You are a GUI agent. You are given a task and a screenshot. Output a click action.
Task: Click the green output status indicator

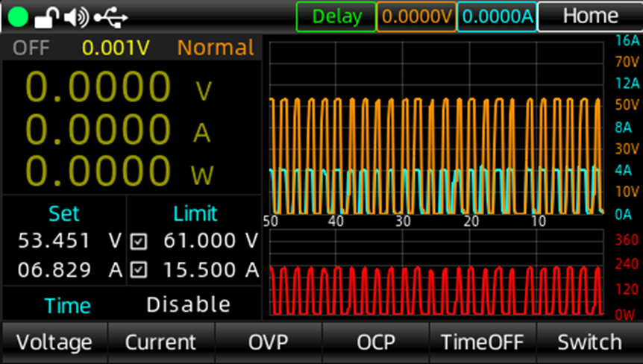19,16
